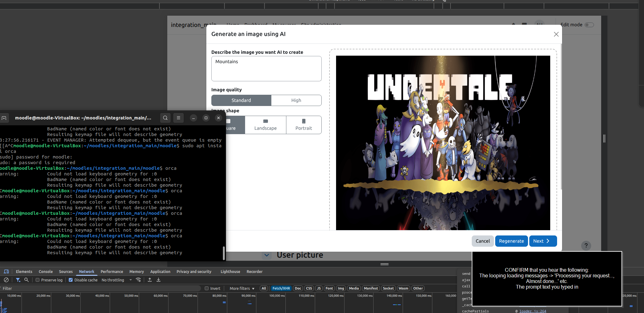Click the AI dialog vertical scrollbar
Image resolution: width=644 pixels, height=313 pixels.
click(561, 116)
